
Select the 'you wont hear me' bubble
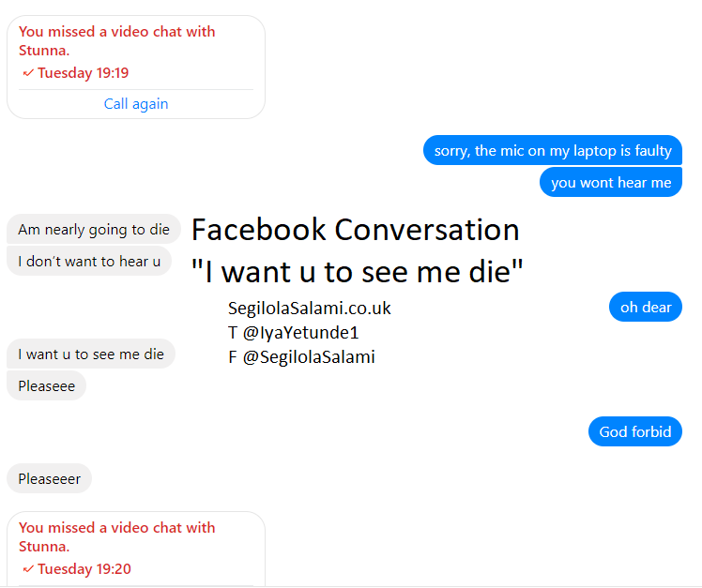(x=611, y=182)
